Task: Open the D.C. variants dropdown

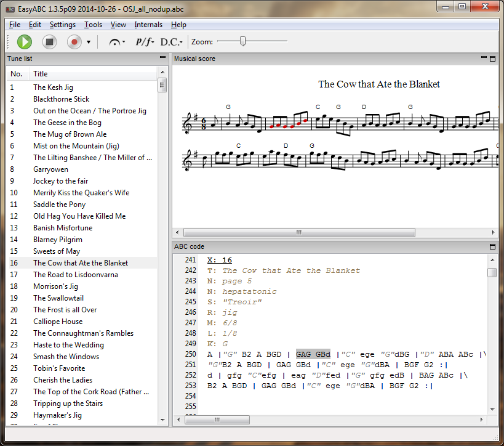Action: click(x=180, y=43)
